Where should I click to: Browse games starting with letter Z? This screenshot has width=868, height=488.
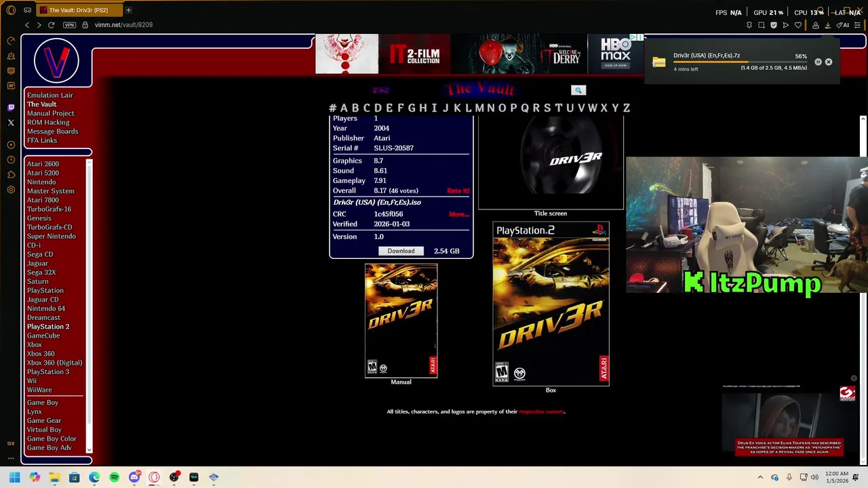click(627, 108)
